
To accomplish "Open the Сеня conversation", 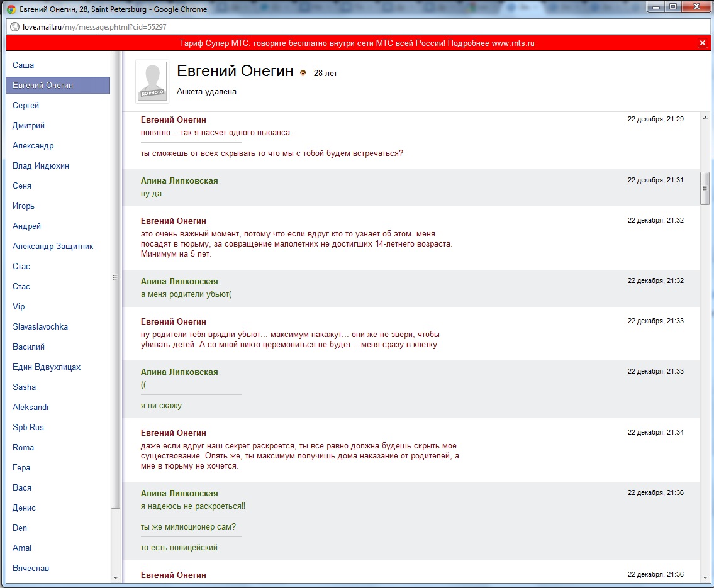I will coord(22,186).
